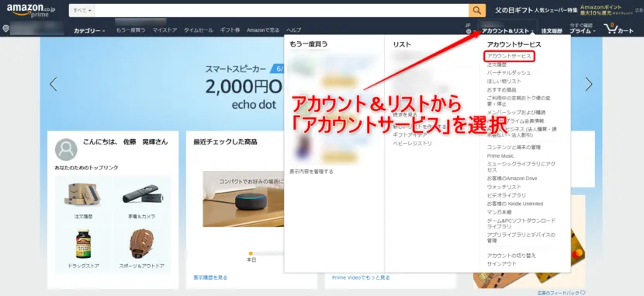Select おすすめ商品 in account dropdown
The image size is (644, 296).
501,89
